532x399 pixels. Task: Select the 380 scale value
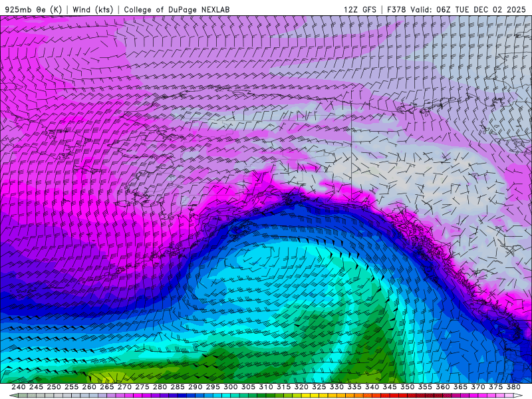pyautogui.click(x=513, y=387)
